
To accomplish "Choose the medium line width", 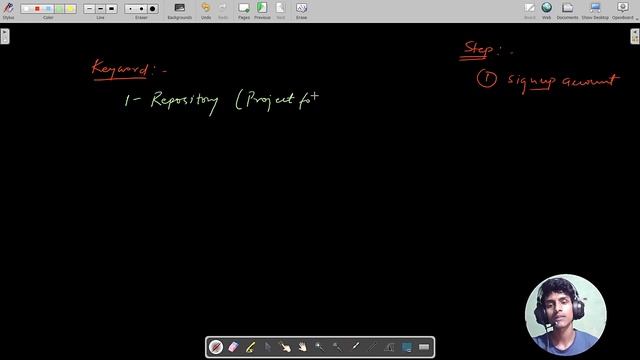I will (x=100, y=9).
